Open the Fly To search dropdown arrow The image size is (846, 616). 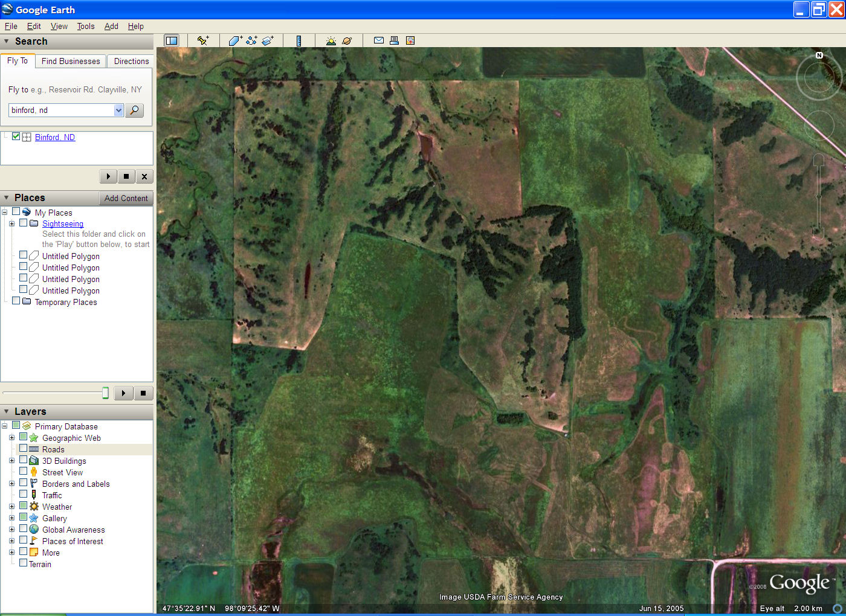coord(118,110)
